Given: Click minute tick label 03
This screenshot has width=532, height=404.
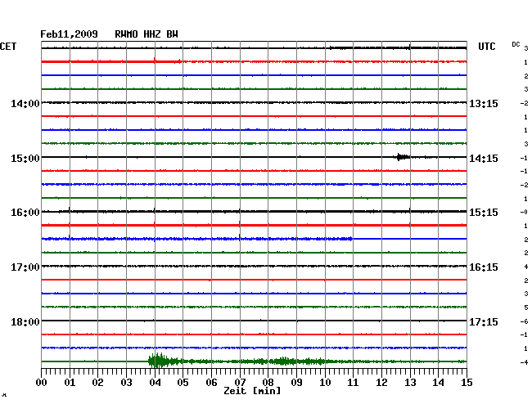Looking at the screenshot, I should click(126, 382).
